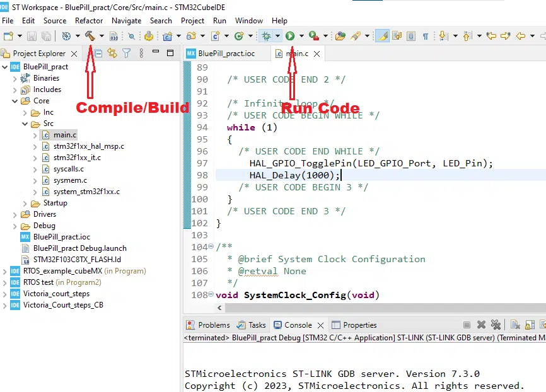Click the Save All icon
The image size is (546, 392).
[x=46, y=36]
